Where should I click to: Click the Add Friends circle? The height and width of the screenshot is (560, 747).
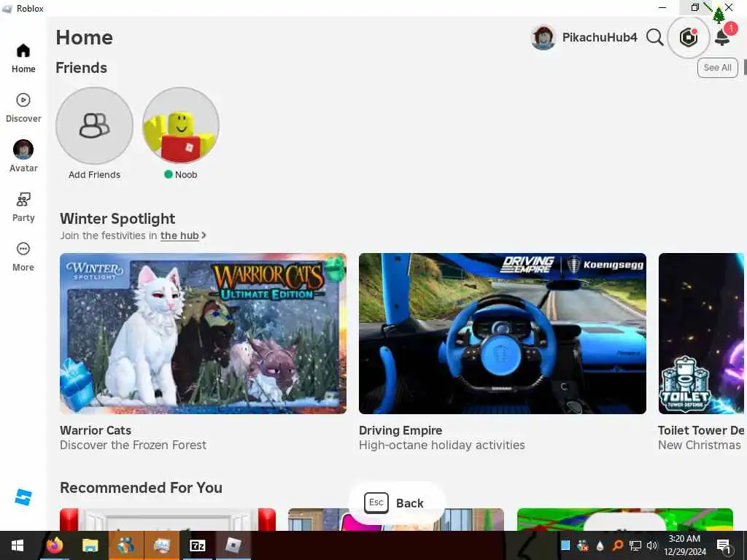pyautogui.click(x=94, y=125)
